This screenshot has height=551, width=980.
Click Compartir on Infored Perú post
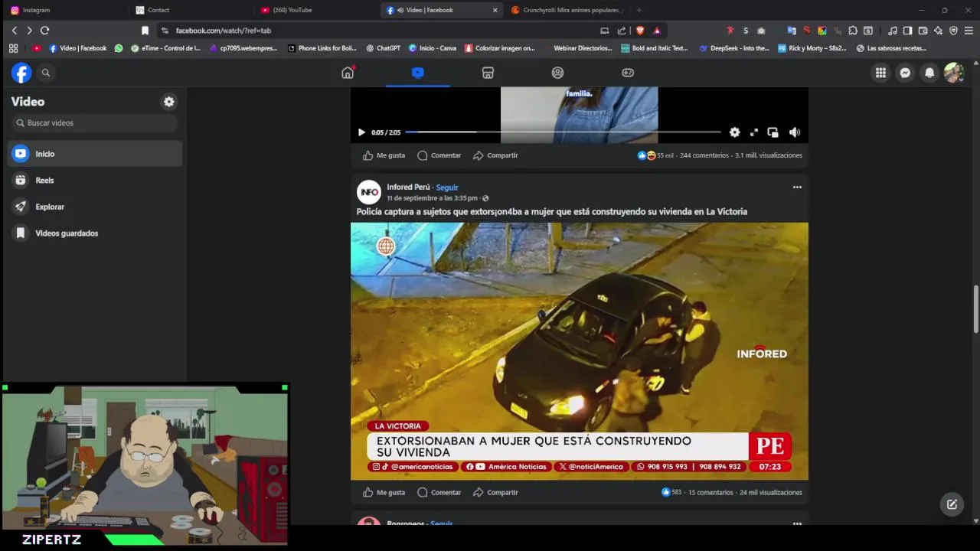(495, 493)
